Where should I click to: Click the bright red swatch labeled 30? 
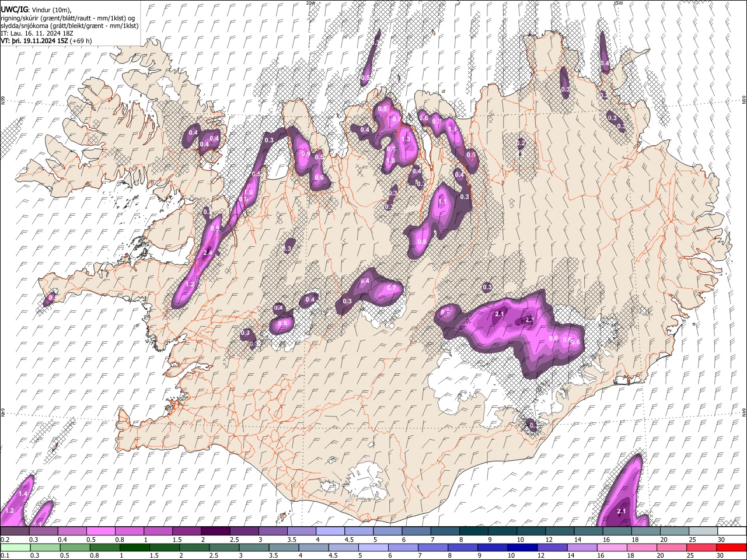click(x=732, y=547)
